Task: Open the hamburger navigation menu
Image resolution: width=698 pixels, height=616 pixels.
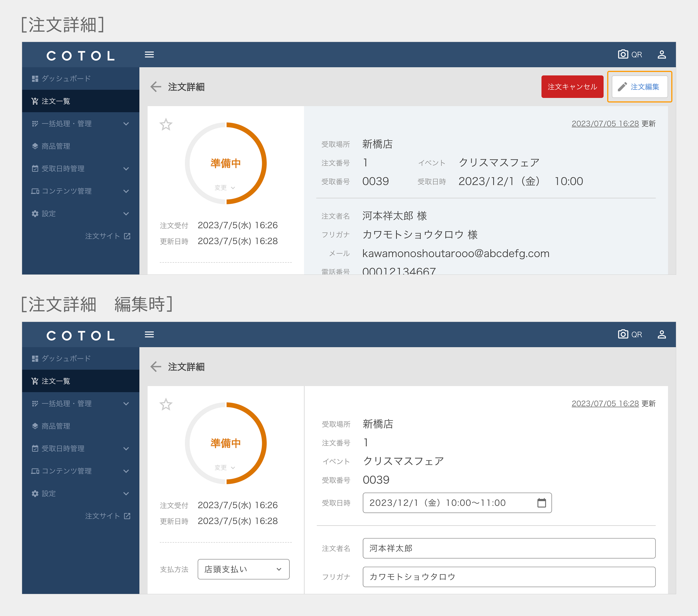Action: (149, 54)
